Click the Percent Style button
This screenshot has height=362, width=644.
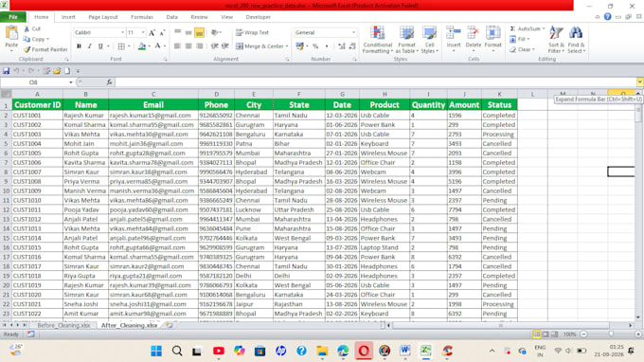[315, 46]
